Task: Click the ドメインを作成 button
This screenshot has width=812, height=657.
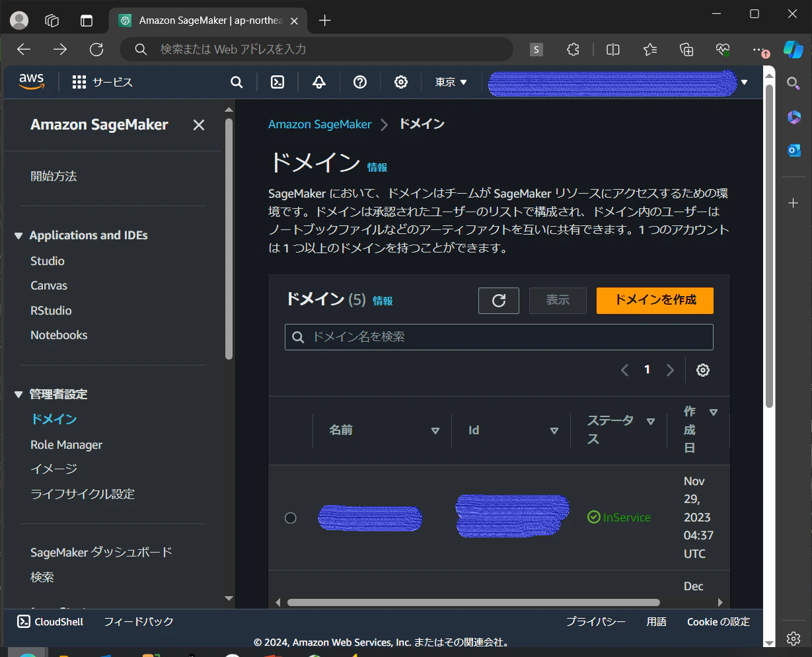Action: tap(655, 300)
